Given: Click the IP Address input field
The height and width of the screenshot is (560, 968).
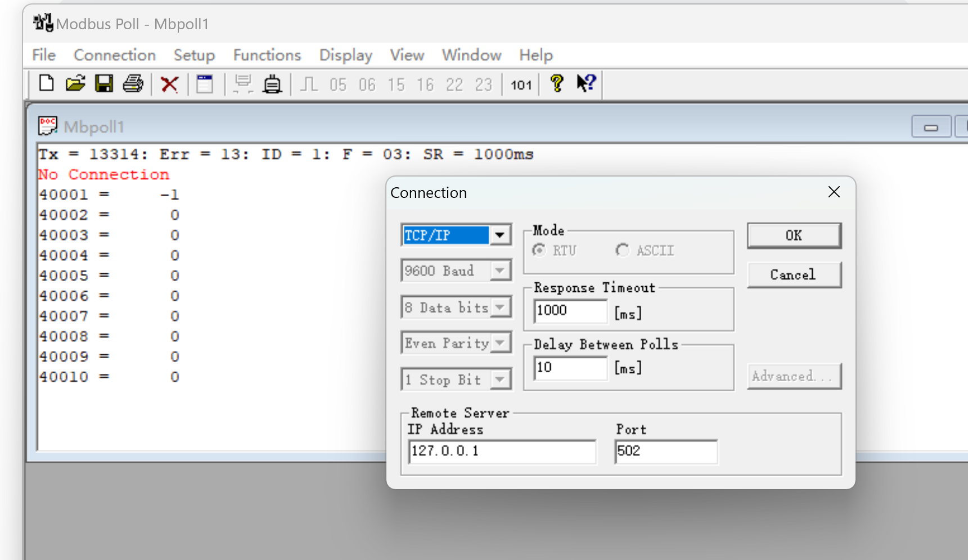Looking at the screenshot, I should (502, 451).
